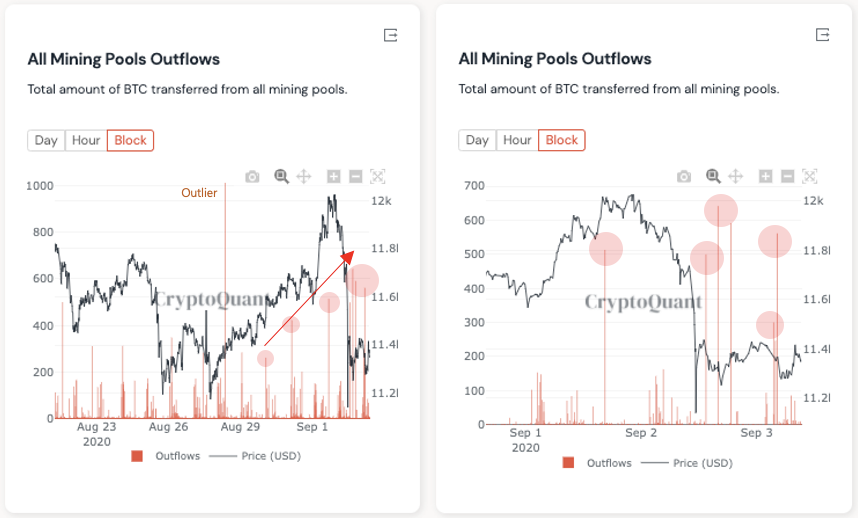Activate pan tool on left chart
The image size is (858, 518).
tap(304, 177)
